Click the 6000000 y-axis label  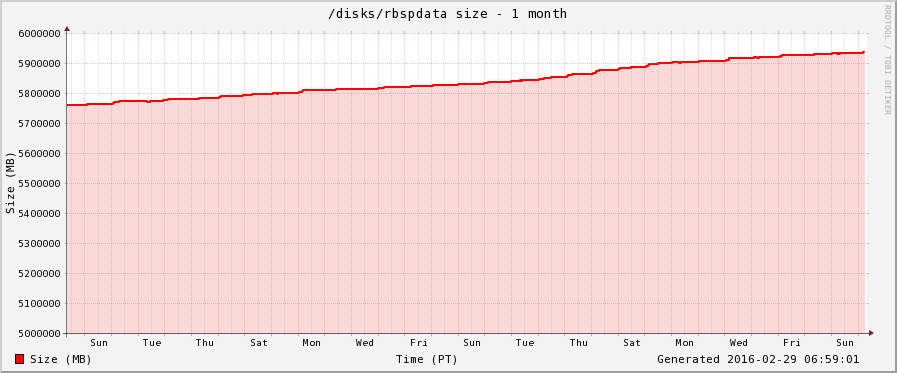40,33
